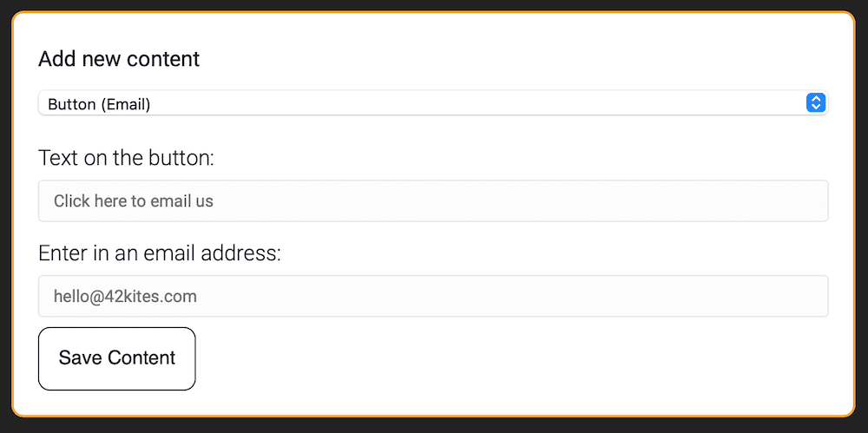
Task: Open the Button (Email) dropdown
Action: (x=432, y=103)
